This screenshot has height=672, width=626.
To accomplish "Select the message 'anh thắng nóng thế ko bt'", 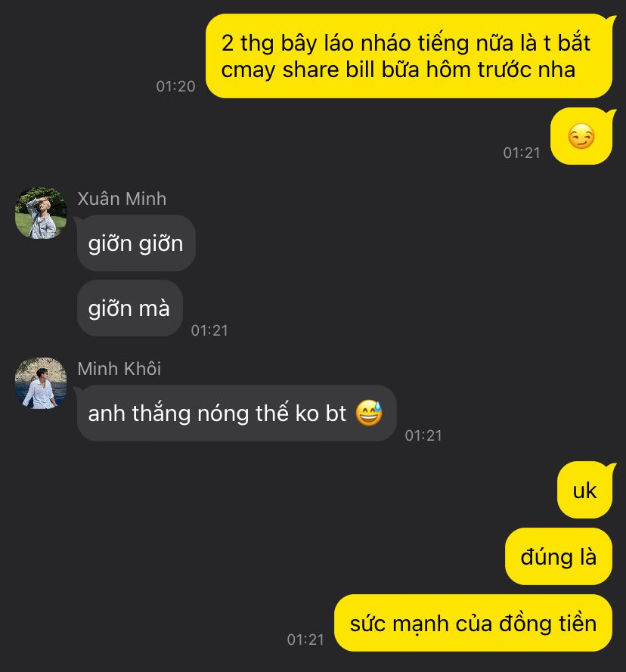I will tap(236, 413).
